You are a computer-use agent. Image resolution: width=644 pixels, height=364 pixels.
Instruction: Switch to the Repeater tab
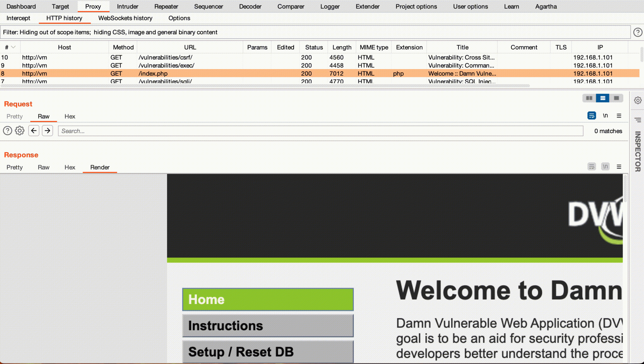click(x=166, y=6)
